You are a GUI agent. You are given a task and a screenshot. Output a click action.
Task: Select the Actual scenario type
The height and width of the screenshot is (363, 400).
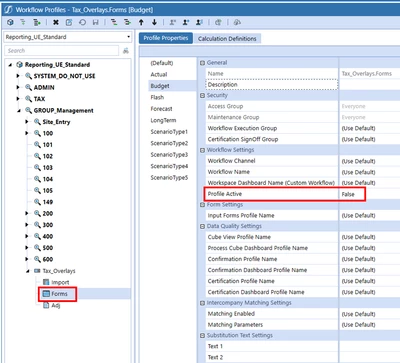(159, 74)
